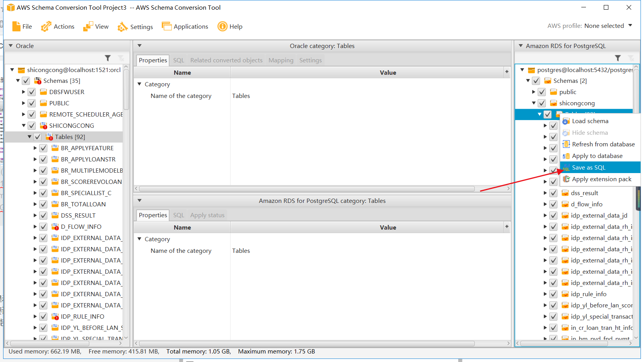Click the Oracle properties add-column plus button
This screenshot has height=362, width=644.
[507, 72]
